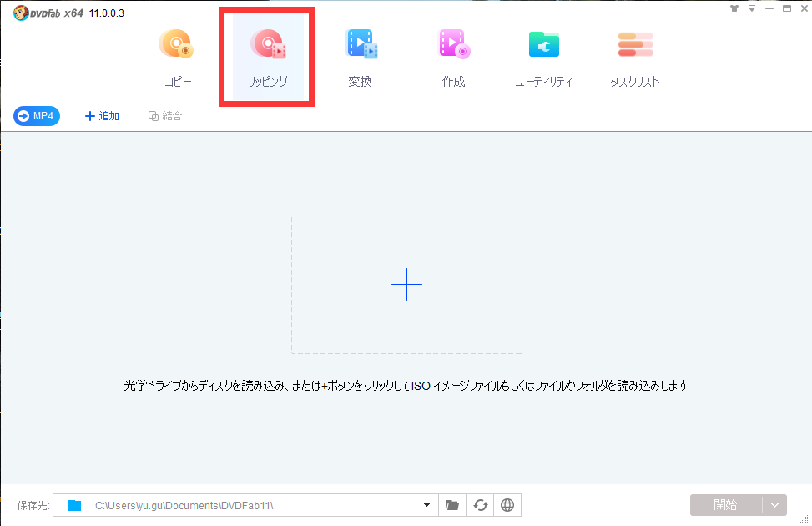Click the 結合 (Merge) button
The image size is (812, 526).
[x=165, y=116]
